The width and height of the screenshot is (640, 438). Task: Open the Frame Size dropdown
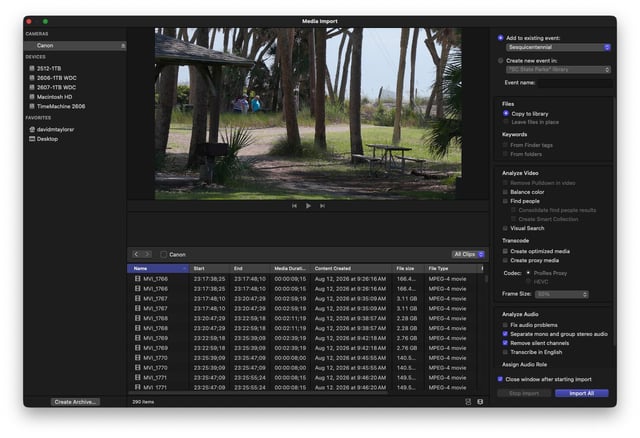pyautogui.click(x=562, y=294)
